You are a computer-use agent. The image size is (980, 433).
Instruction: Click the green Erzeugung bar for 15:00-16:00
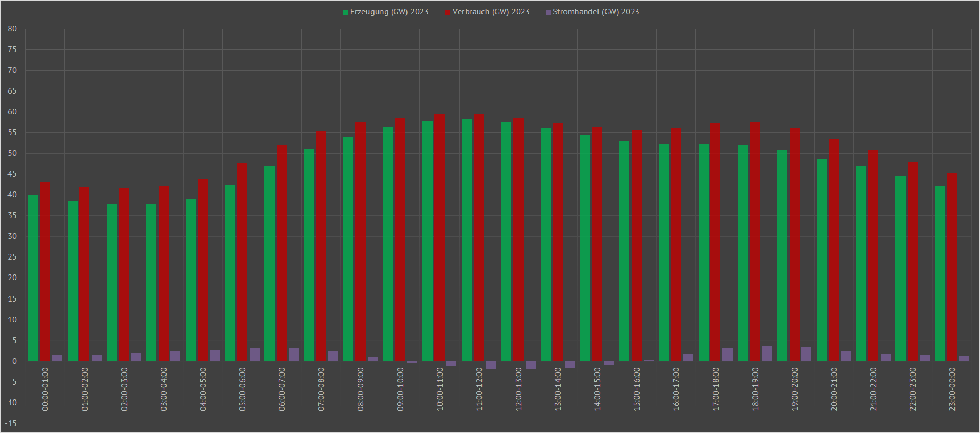click(x=624, y=251)
